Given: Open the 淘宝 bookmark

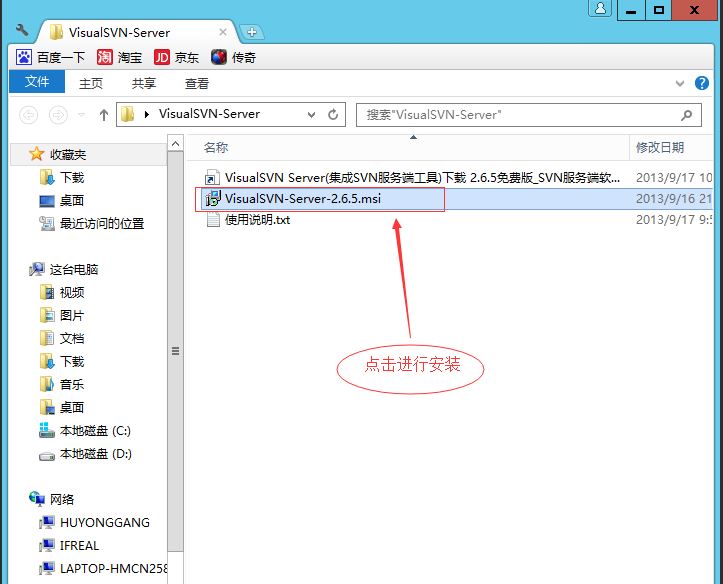Looking at the screenshot, I should point(119,57).
